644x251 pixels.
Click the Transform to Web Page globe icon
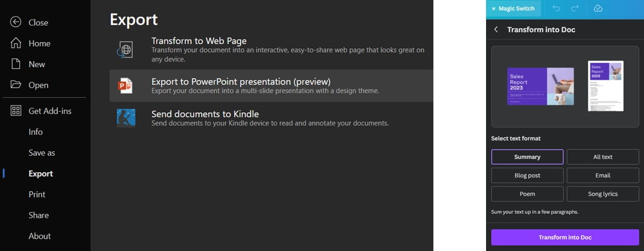(x=126, y=49)
